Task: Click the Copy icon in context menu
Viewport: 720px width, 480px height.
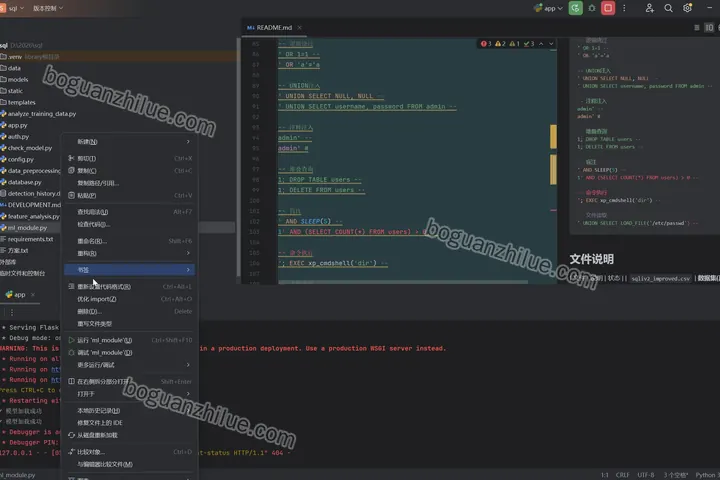Action: (x=71, y=170)
